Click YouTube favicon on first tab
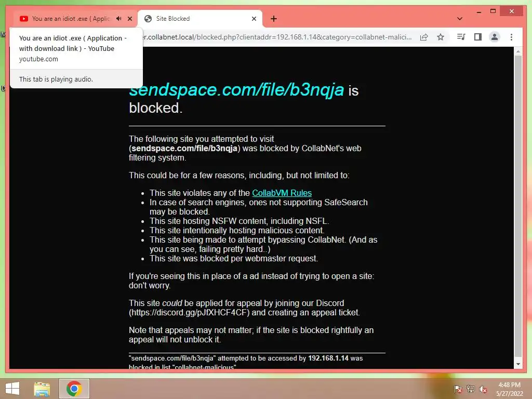The height and width of the screenshot is (399, 532). click(24, 19)
